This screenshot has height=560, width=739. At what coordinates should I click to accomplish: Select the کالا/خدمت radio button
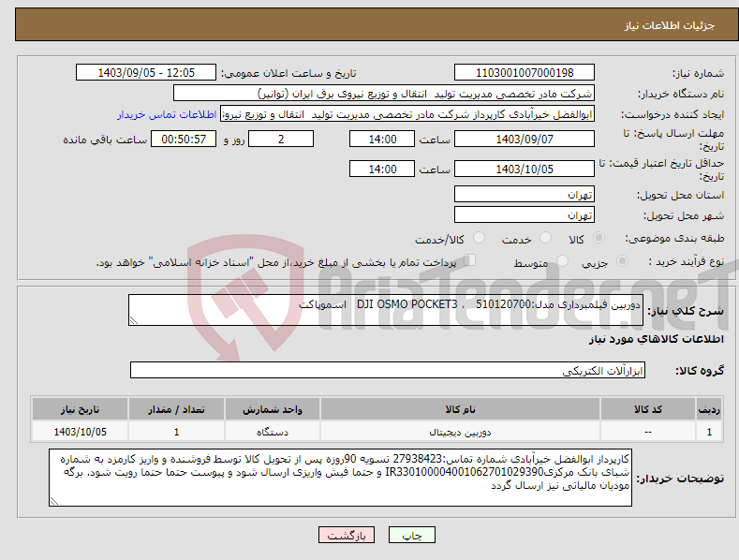click(479, 238)
